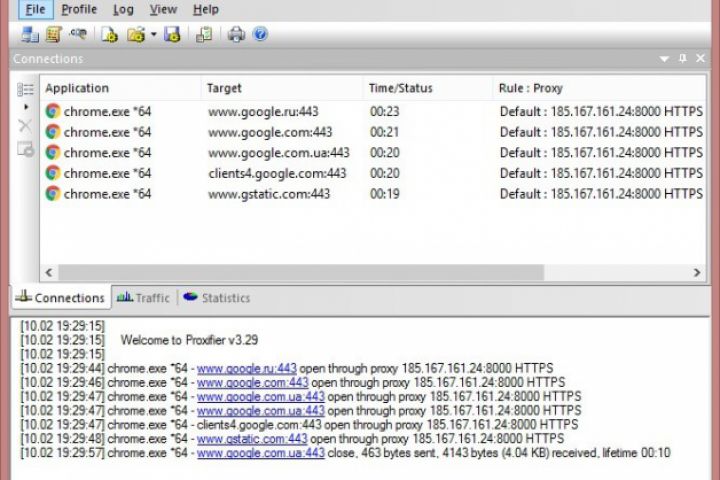Select the clients4.google.com:443 target cell
Screen dimensions: 720x480
click(277, 173)
